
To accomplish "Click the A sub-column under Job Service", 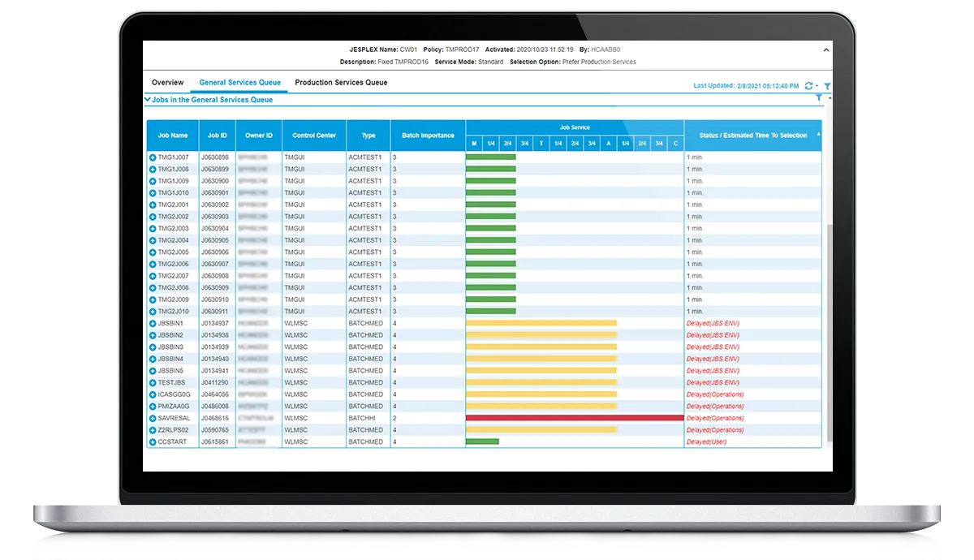I will pyautogui.click(x=609, y=144).
